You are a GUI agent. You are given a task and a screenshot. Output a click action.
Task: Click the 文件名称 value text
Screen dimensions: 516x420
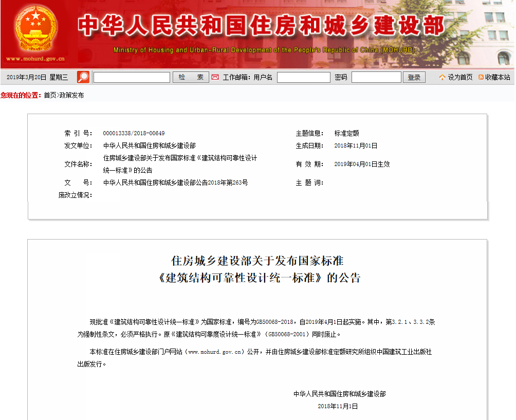(180, 164)
